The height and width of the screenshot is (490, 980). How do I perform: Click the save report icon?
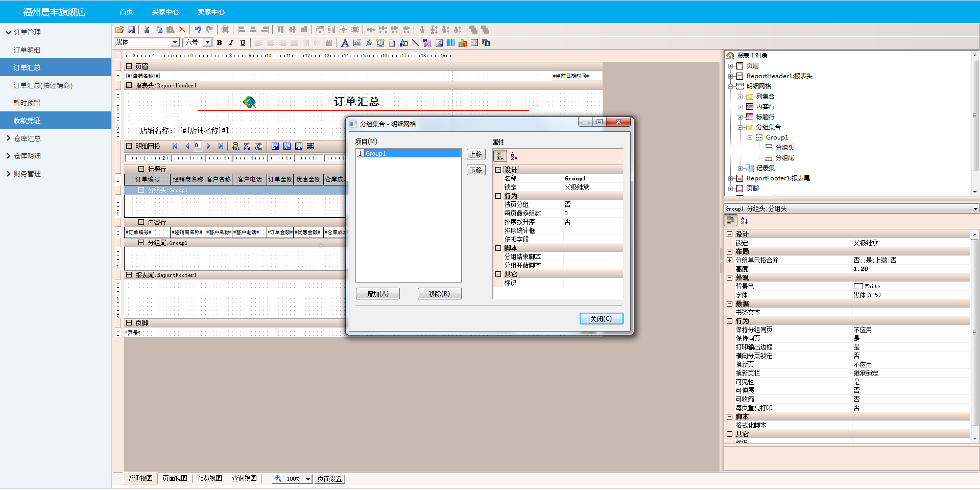131,30
